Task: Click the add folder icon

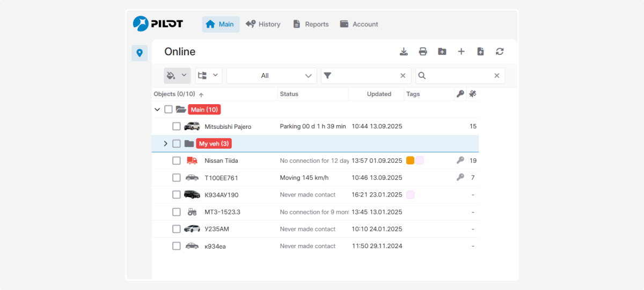Action: point(442,52)
